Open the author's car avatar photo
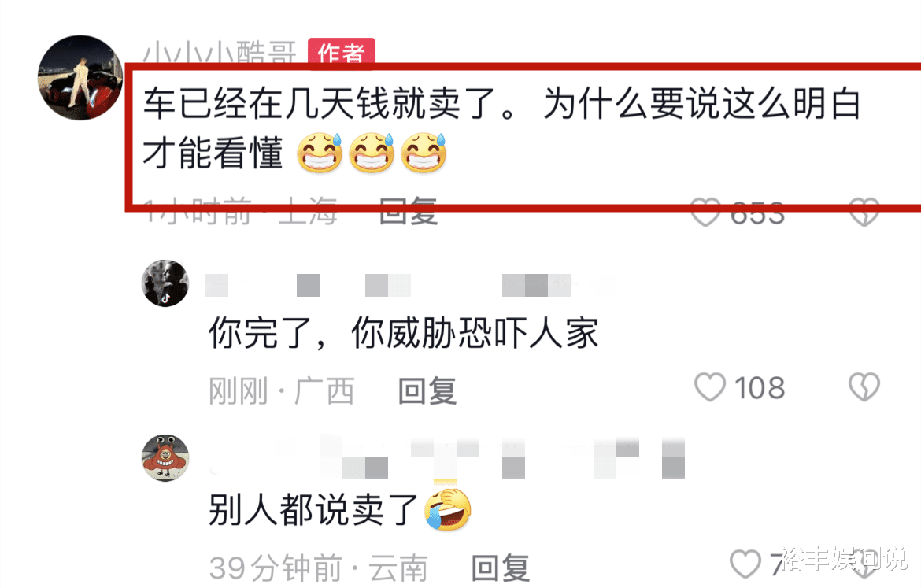This screenshot has width=921, height=588. (x=80, y=78)
